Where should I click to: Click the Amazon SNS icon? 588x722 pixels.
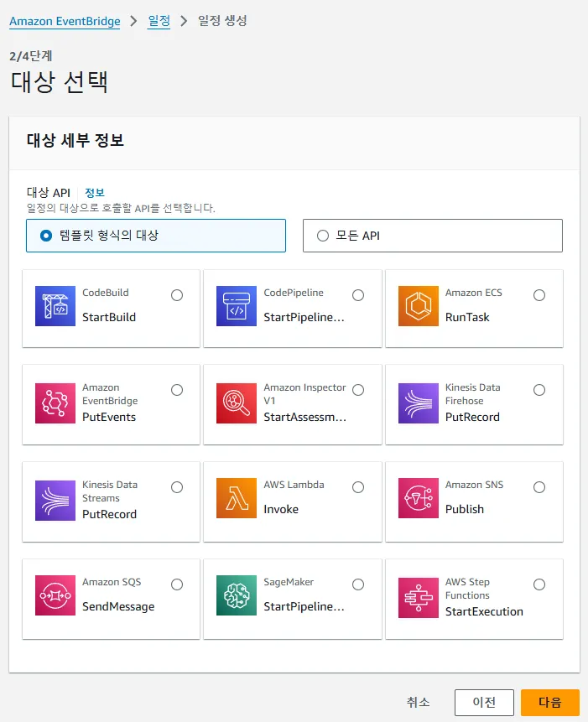click(418, 498)
